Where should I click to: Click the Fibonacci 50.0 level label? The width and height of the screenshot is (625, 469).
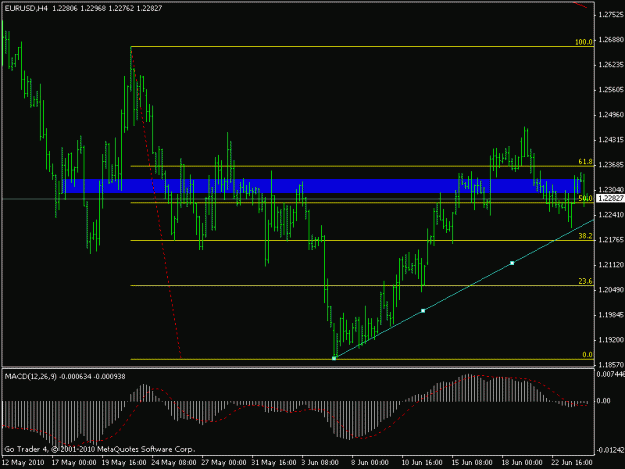pyautogui.click(x=585, y=198)
